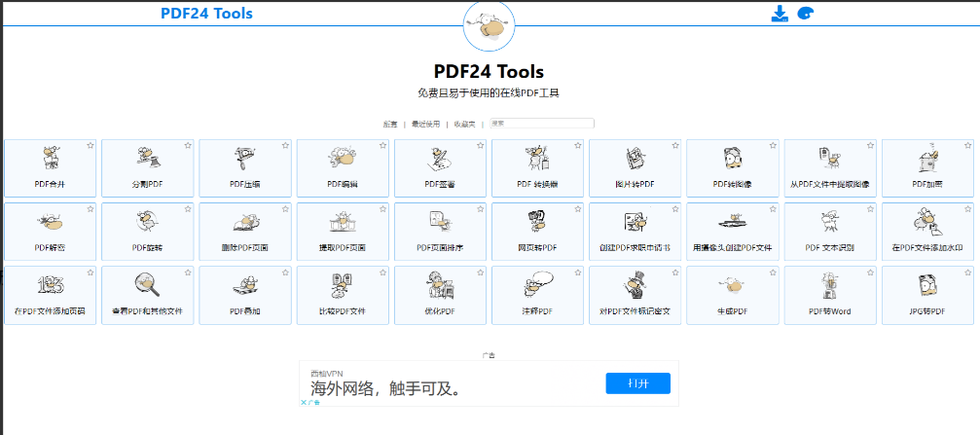The height and width of the screenshot is (435, 980).
Task: Open the PDF叠加 (overlay) tool
Action: (x=245, y=295)
